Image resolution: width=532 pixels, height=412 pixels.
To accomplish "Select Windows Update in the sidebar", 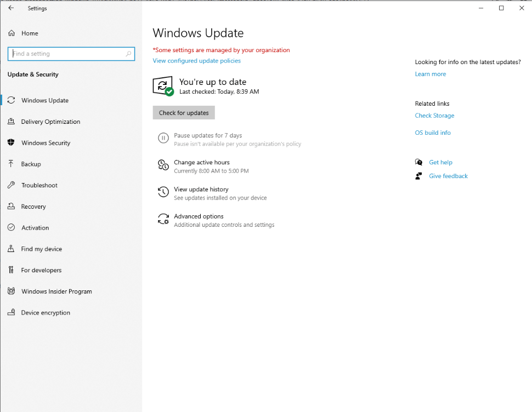I will [x=45, y=100].
